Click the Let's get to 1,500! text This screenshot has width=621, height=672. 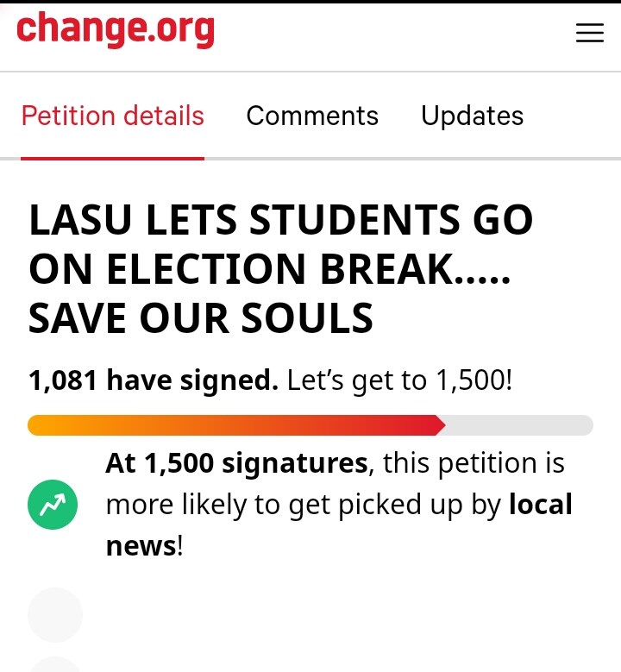[399, 380]
